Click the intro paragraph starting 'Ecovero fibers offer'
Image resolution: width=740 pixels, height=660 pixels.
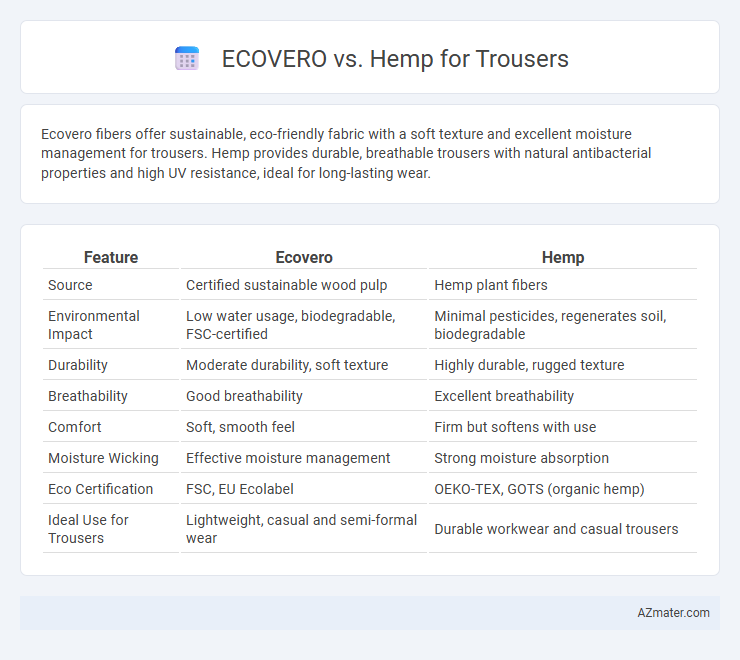(x=346, y=153)
